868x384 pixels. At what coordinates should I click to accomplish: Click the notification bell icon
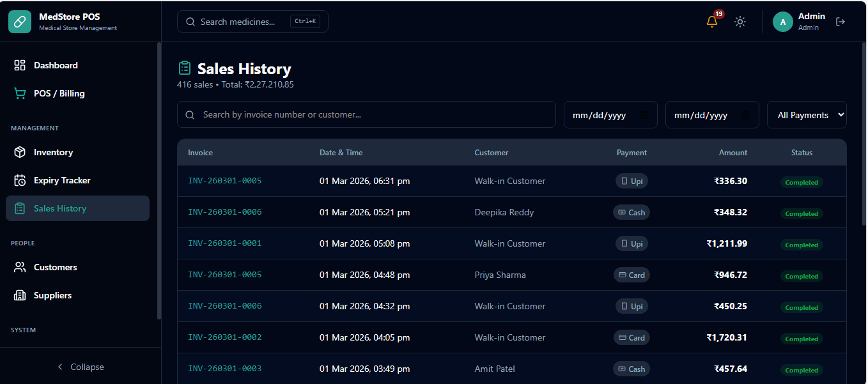(712, 22)
